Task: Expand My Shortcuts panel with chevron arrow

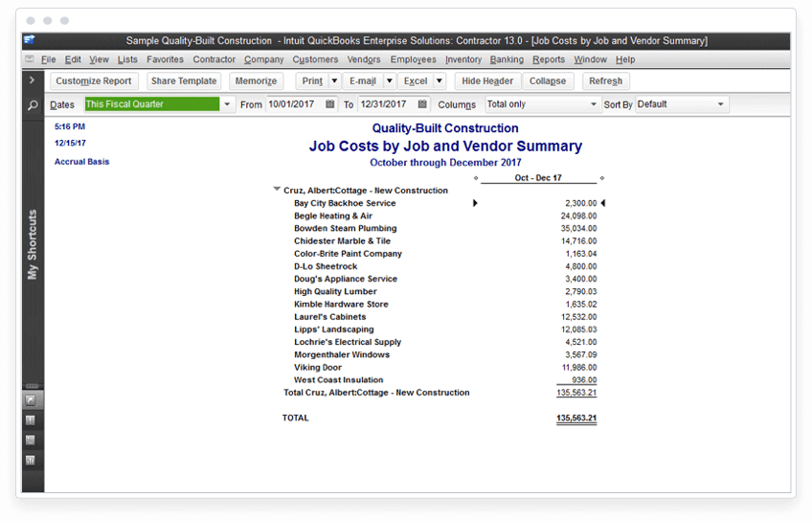Action: coord(33,80)
